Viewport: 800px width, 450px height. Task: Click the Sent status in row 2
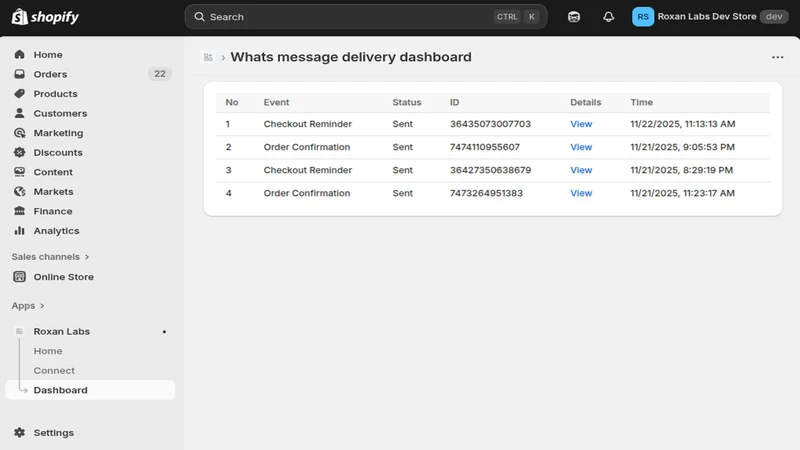pos(402,147)
